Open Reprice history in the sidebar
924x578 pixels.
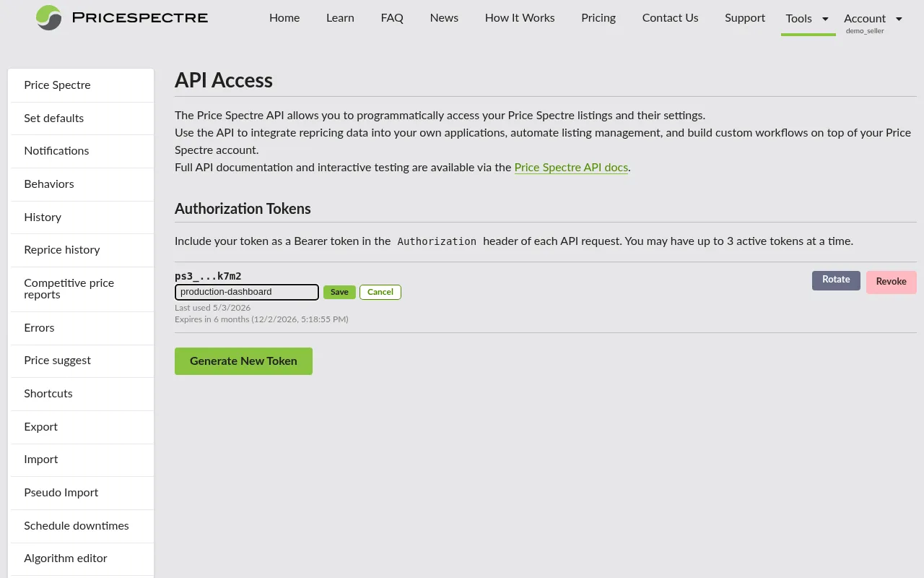click(81, 250)
